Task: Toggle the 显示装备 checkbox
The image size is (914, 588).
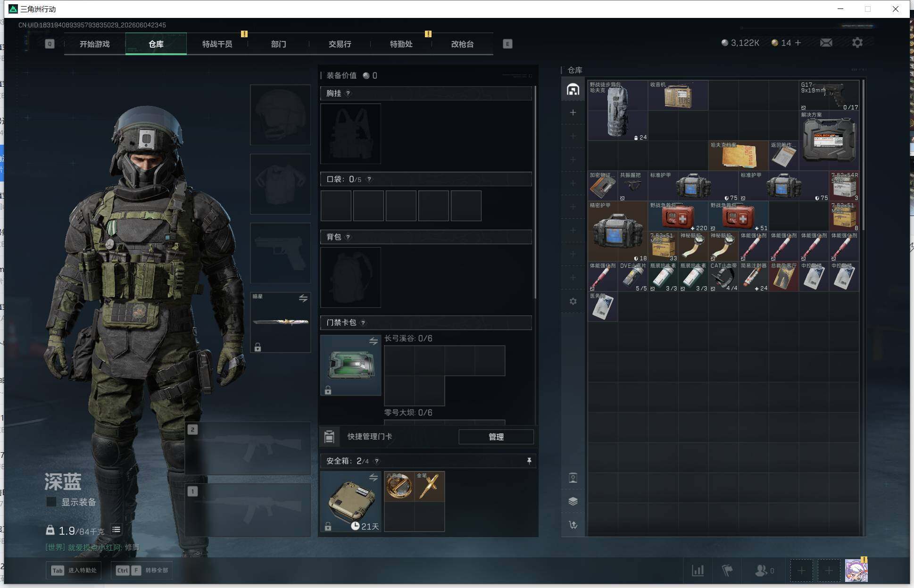Action: point(51,502)
